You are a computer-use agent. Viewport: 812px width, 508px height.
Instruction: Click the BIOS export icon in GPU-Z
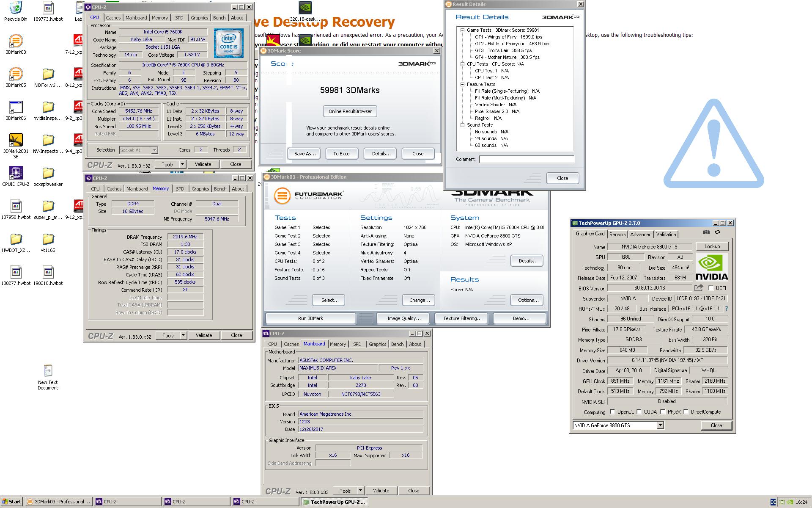point(699,288)
